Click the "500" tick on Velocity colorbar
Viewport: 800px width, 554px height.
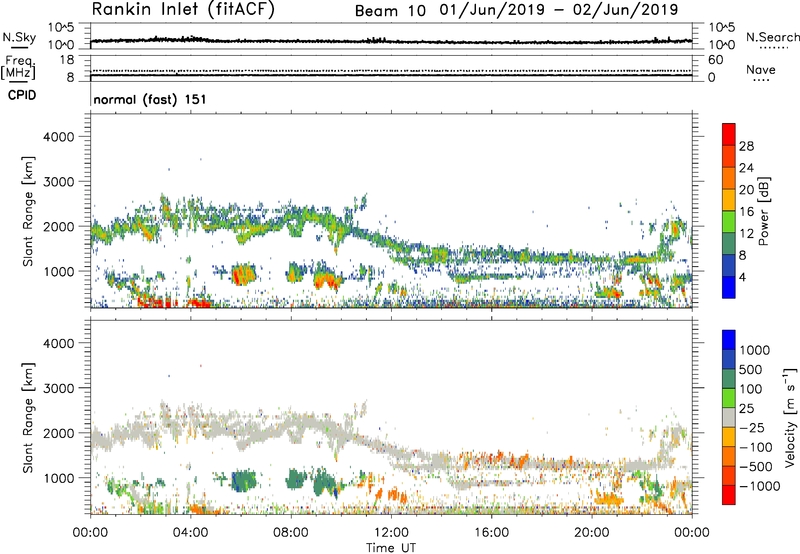(753, 369)
